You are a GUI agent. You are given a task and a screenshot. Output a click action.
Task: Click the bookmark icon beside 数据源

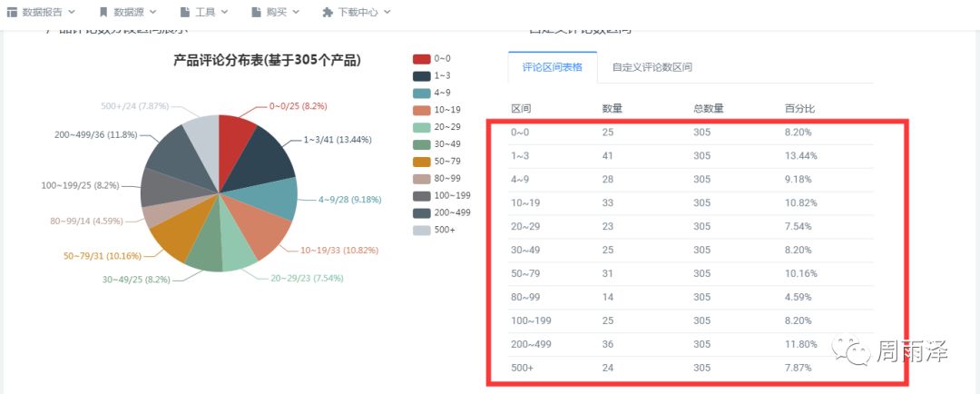(103, 13)
